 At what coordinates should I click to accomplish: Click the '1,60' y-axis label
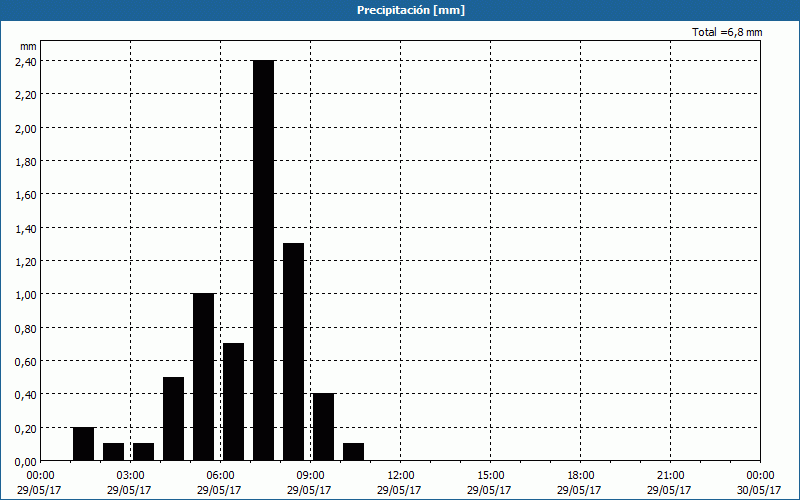(26, 195)
